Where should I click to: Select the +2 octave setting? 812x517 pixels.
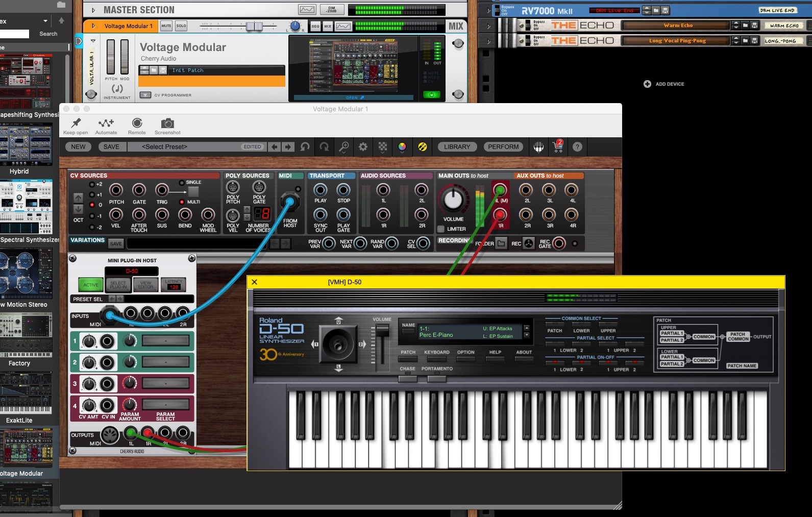click(92, 184)
